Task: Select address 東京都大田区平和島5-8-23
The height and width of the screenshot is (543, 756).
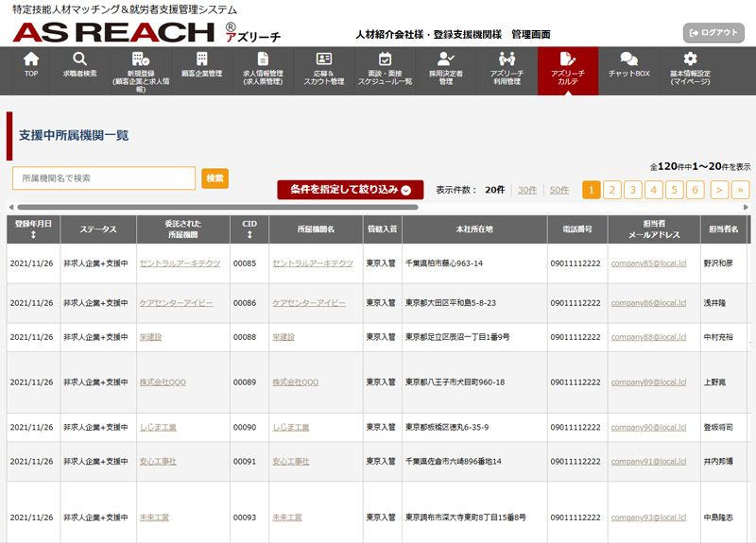Action: (x=451, y=303)
